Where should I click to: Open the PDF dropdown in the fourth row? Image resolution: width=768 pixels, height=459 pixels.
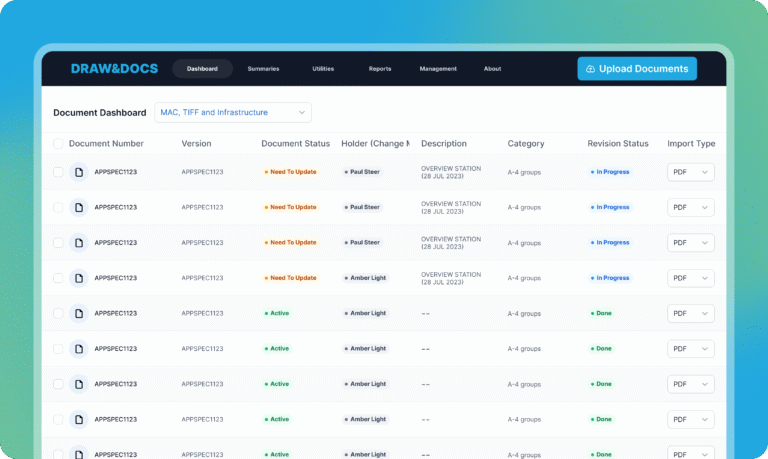pos(691,278)
